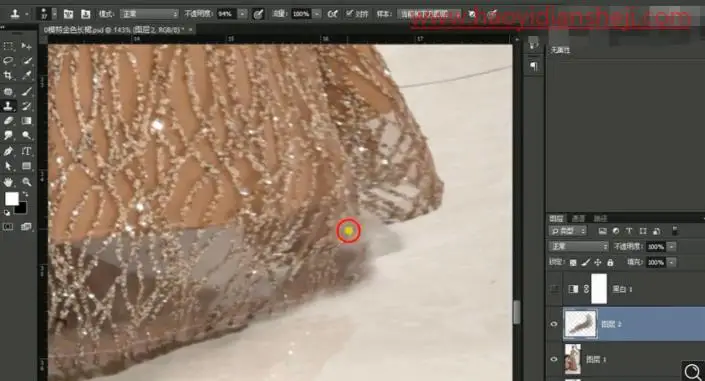Open the layer opacity slider arrow

click(x=671, y=247)
